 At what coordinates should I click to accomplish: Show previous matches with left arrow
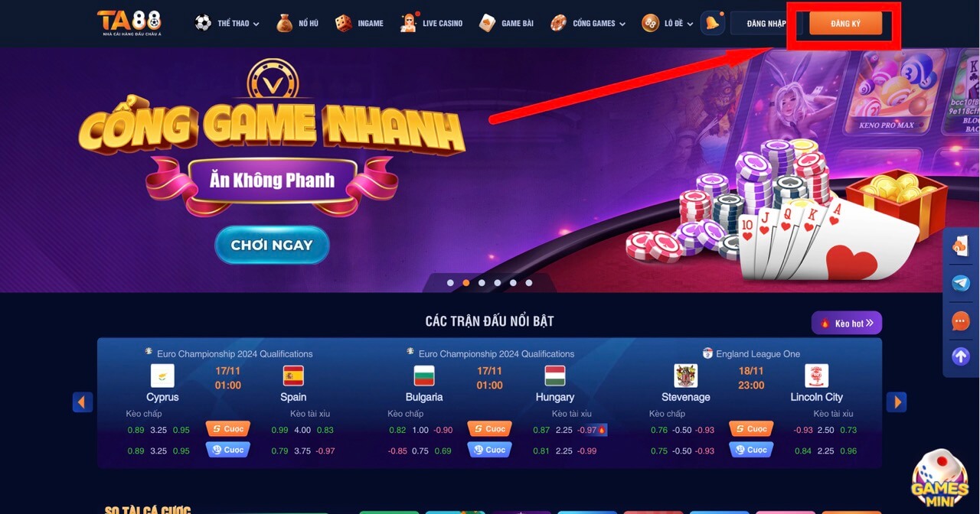click(83, 402)
